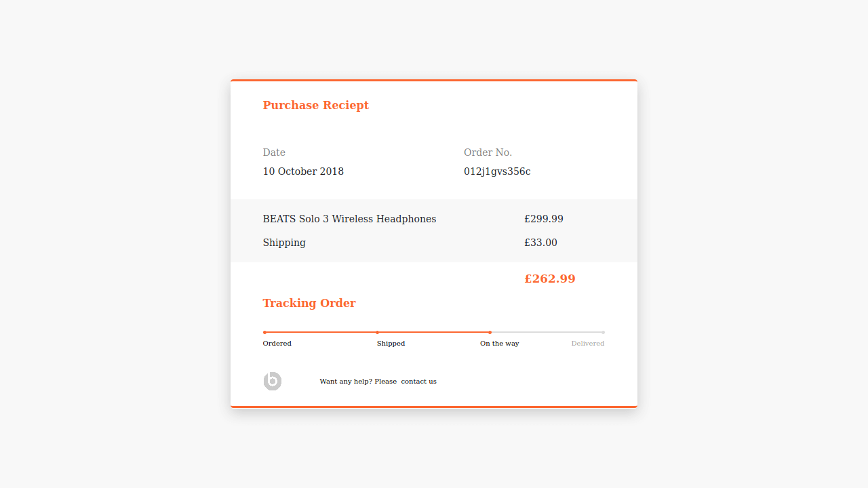Select the order number 012j1gvs356c

497,171
